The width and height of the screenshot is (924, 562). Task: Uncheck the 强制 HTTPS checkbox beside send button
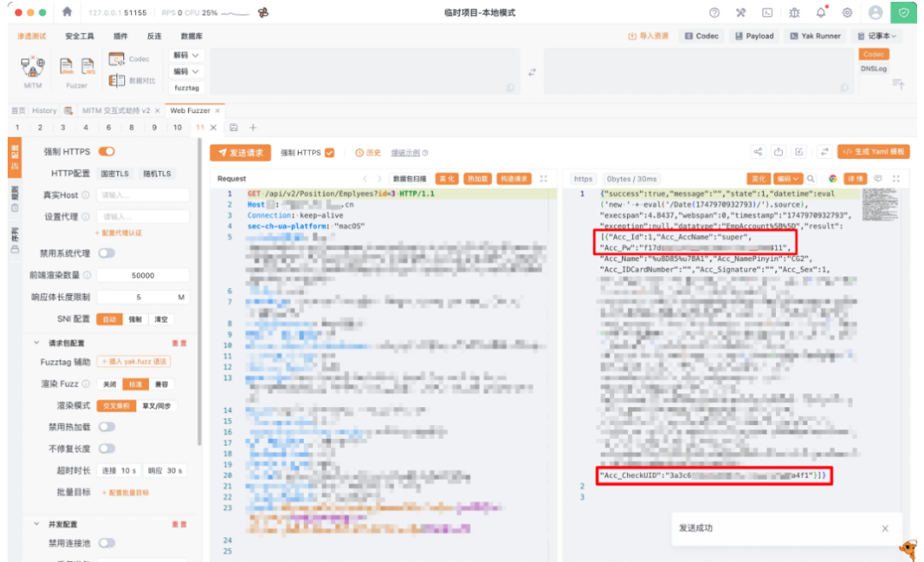coord(329,153)
